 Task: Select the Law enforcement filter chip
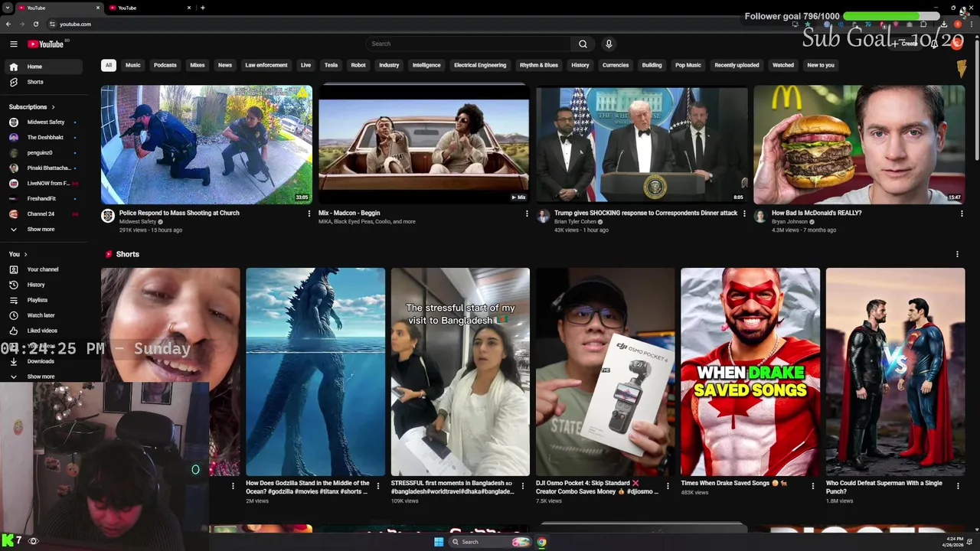tap(266, 65)
